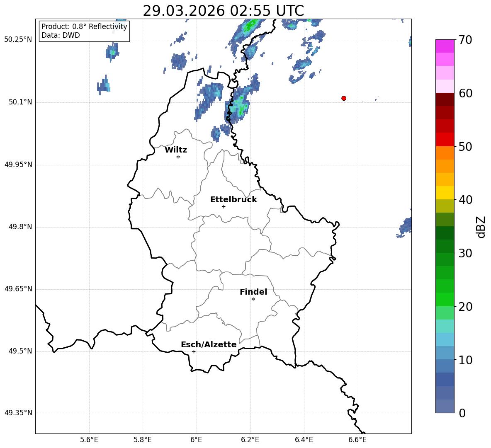Click the title 29.03.2026 02:55 UTC
The width and height of the screenshot is (491, 448).
pos(223,11)
